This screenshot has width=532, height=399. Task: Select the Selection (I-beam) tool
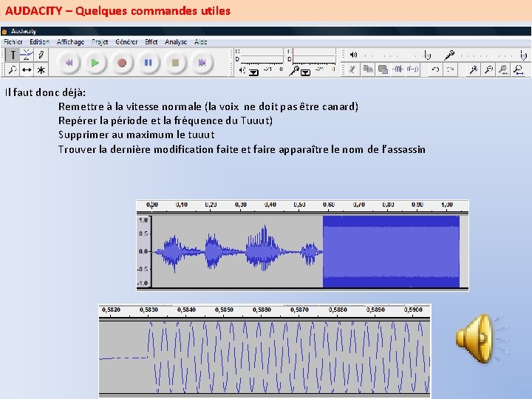[x=13, y=55]
